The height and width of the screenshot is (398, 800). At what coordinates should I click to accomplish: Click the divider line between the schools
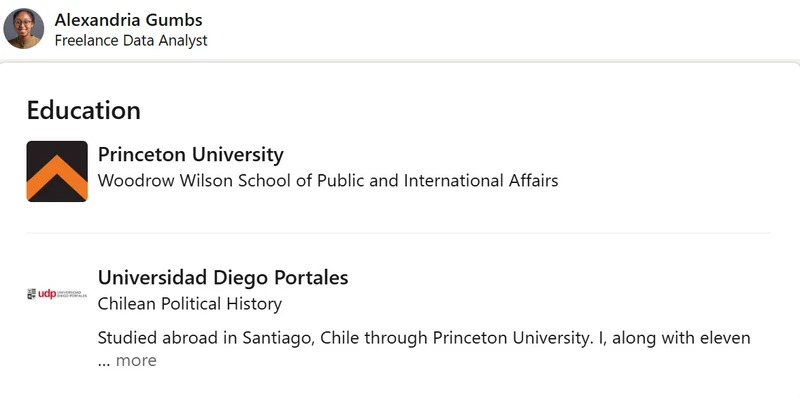point(398,233)
